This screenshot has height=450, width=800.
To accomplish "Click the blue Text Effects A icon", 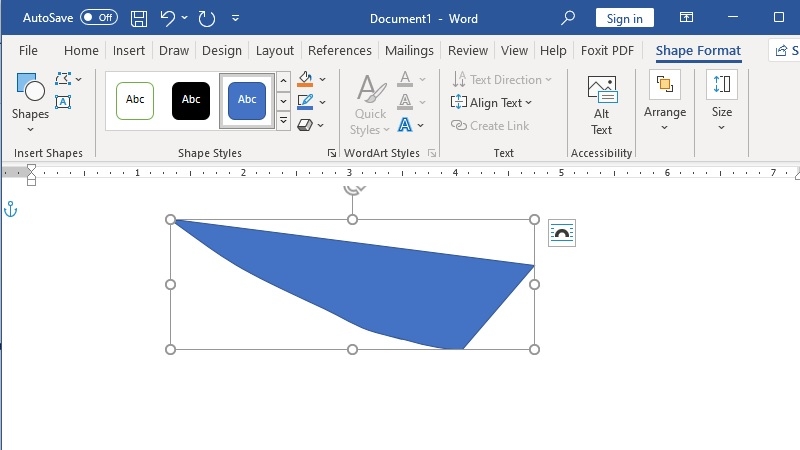I will [405, 124].
